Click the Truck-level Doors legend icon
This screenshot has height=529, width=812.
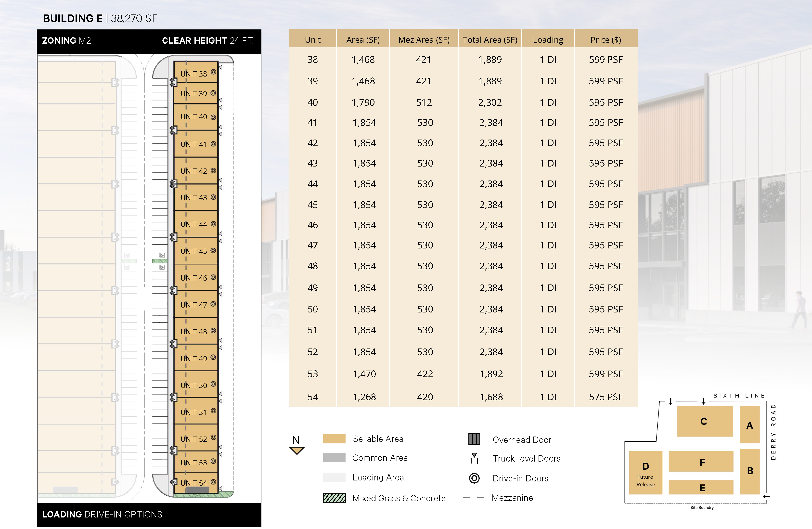point(474,458)
